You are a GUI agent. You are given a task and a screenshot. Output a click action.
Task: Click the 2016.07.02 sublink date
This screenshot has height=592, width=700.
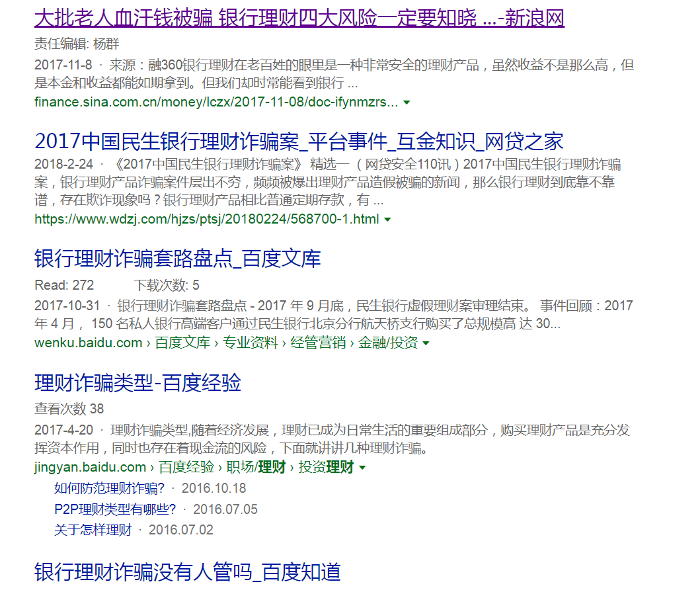[181, 530]
